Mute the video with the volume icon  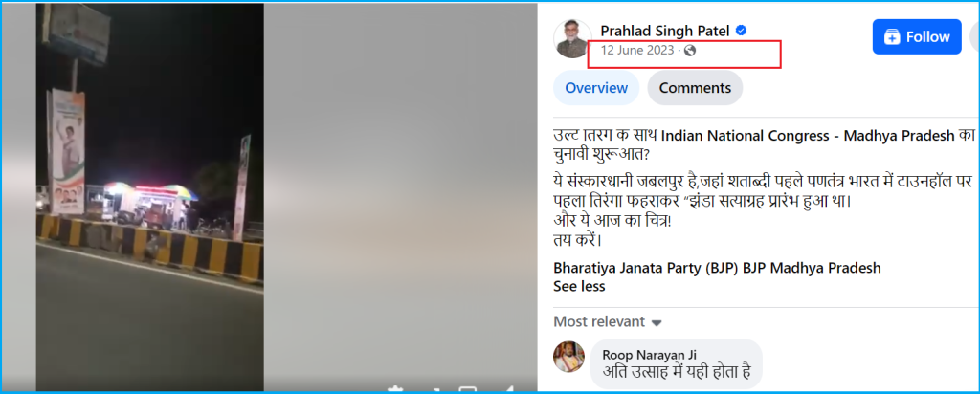point(507,390)
